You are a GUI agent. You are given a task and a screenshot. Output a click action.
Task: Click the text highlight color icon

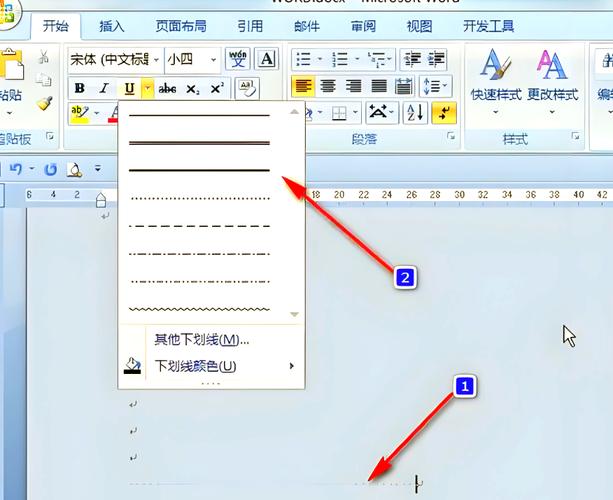point(80,113)
